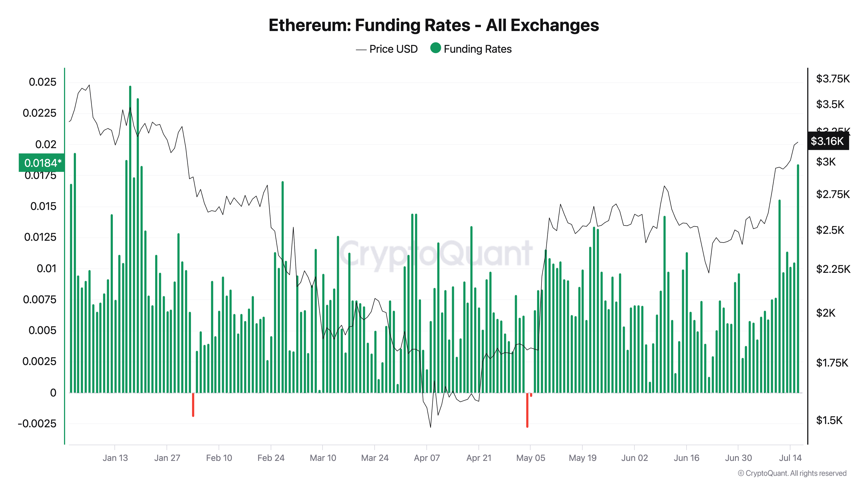This screenshot has width=868, height=488.
Task: Toggle the Price USD legend entry
Action: pos(393,49)
